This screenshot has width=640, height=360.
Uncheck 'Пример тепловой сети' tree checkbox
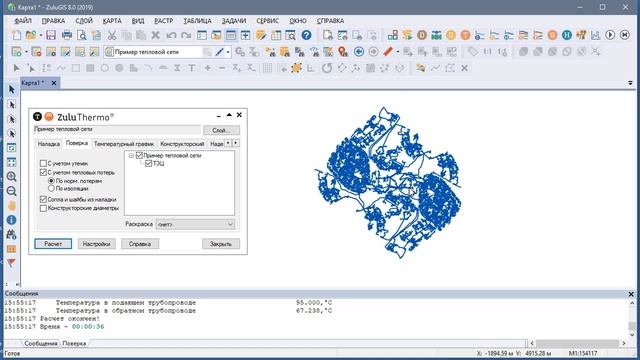point(139,156)
